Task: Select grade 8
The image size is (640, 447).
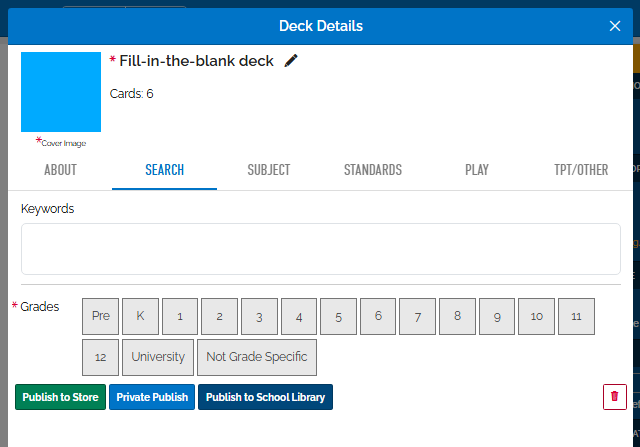Action: pos(457,316)
